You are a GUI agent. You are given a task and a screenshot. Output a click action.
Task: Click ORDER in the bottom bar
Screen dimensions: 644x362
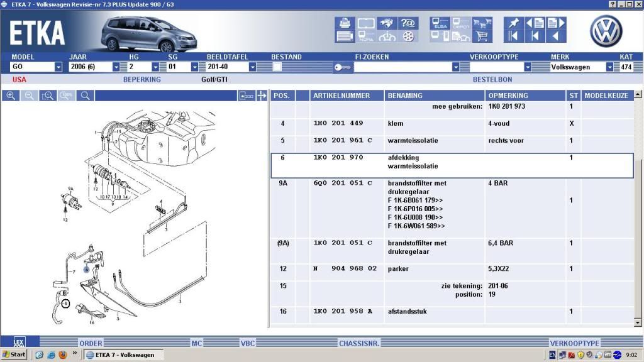tap(91, 343)
